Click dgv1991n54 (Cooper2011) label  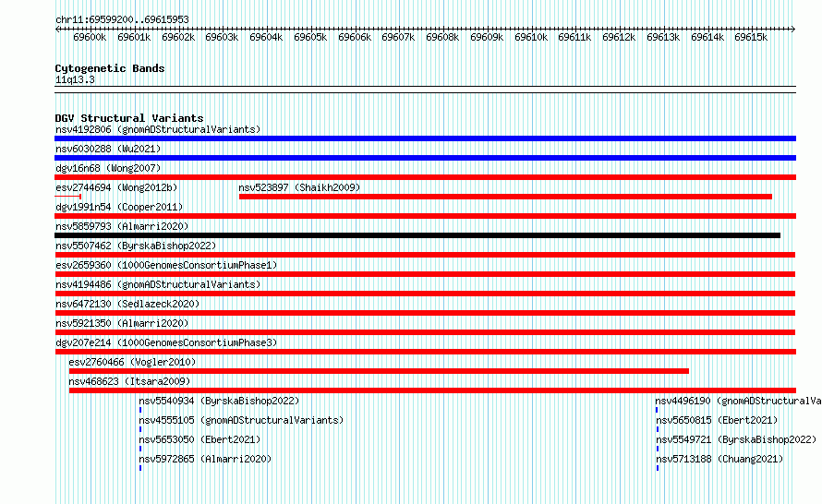point(119,207)
